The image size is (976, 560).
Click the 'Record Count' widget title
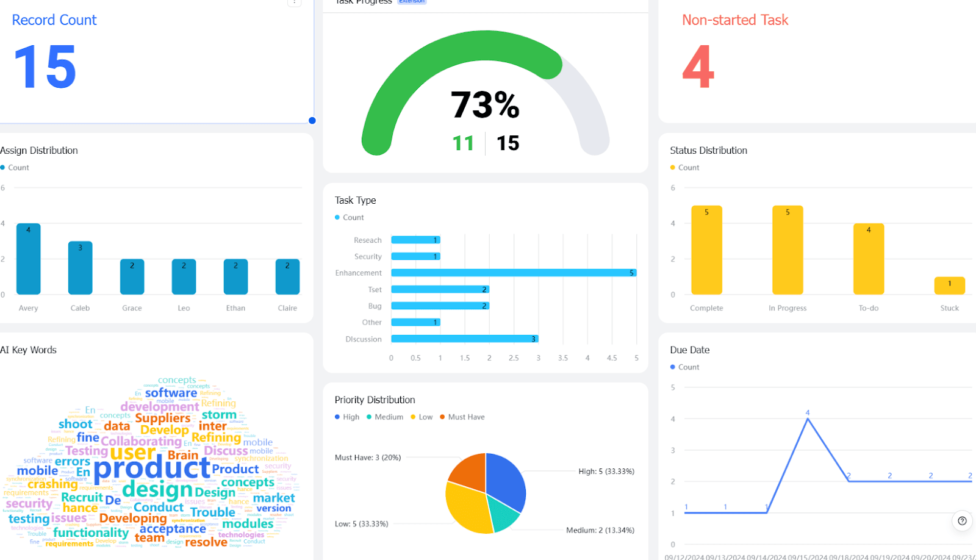click(x=54, y=20)
